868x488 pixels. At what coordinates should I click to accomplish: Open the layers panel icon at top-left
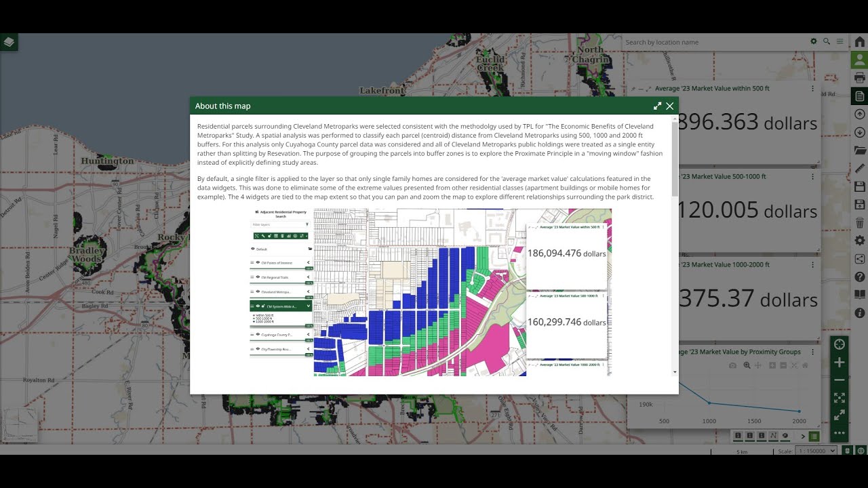click(9, 42)
